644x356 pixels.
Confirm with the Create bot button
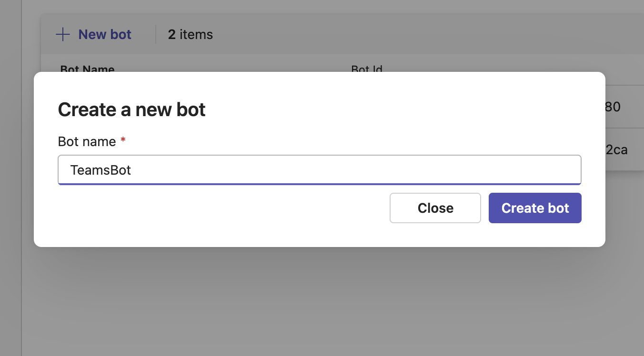tap(535, 208)
